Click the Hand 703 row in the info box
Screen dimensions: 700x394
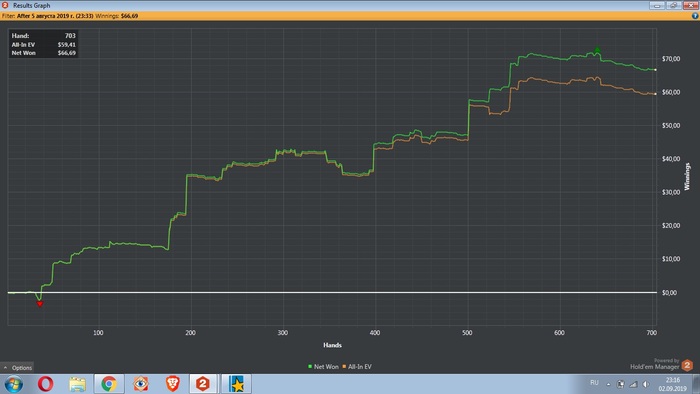[x=43, y=36]
